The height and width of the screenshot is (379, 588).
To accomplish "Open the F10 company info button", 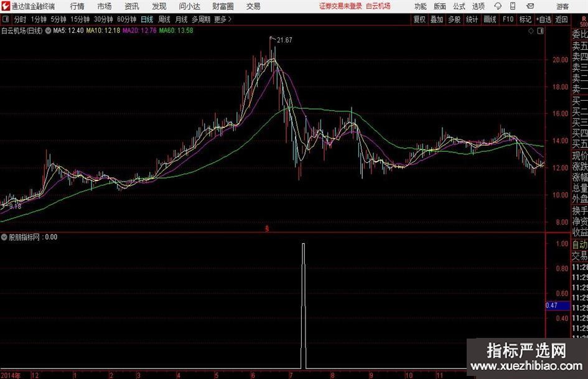I will pyautogui.click(x=508, y=19).
